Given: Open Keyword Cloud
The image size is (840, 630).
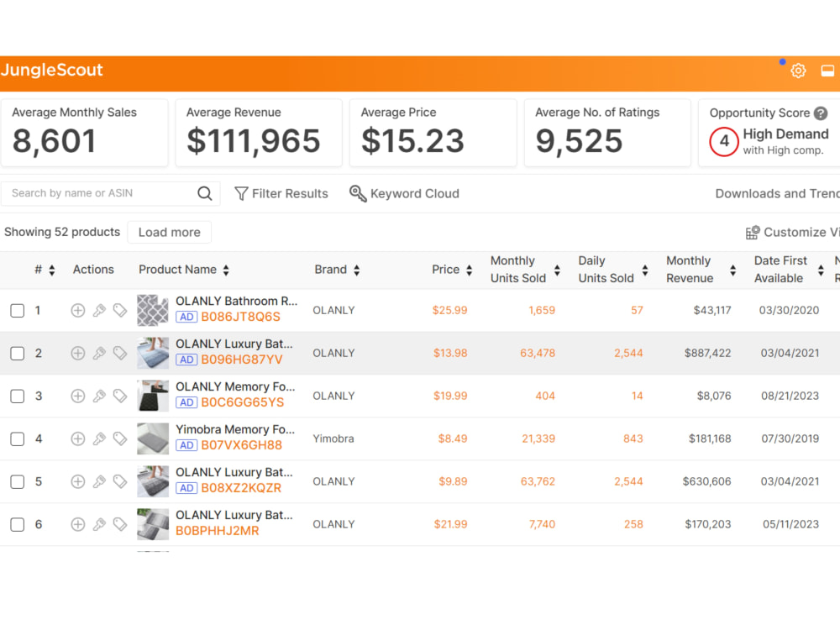Looking at the screenshot, I should pyautogui.click(x=405, y=193).
